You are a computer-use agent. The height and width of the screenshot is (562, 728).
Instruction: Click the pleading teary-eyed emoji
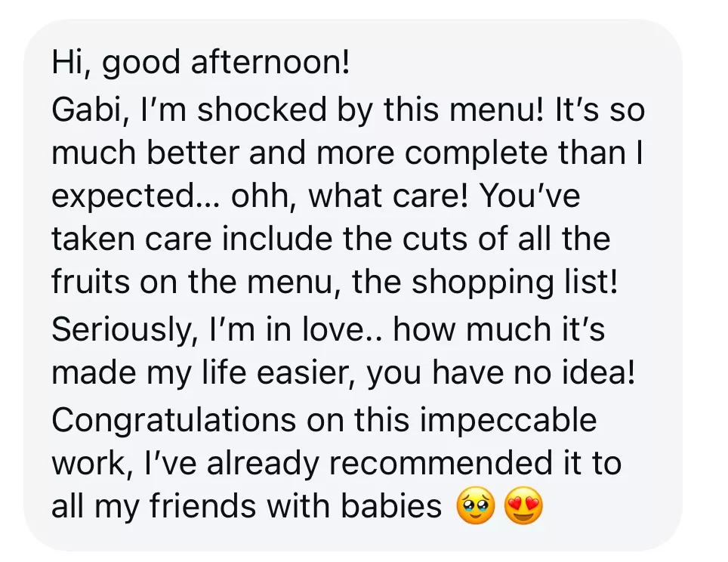(476, 506)
